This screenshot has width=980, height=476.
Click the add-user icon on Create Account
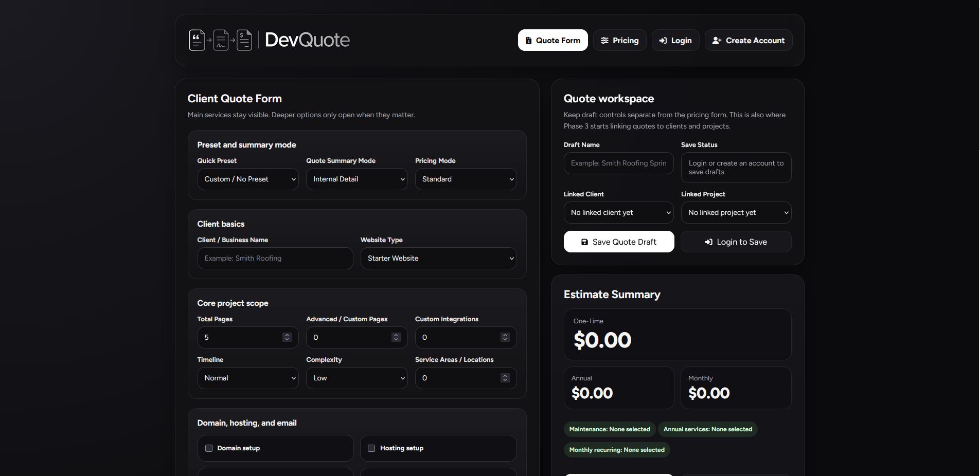(x=717, y=41)
